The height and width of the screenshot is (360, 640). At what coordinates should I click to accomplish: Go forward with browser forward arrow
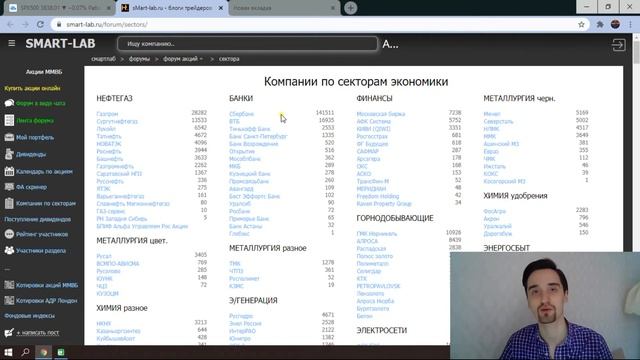(x=25, y=24)
